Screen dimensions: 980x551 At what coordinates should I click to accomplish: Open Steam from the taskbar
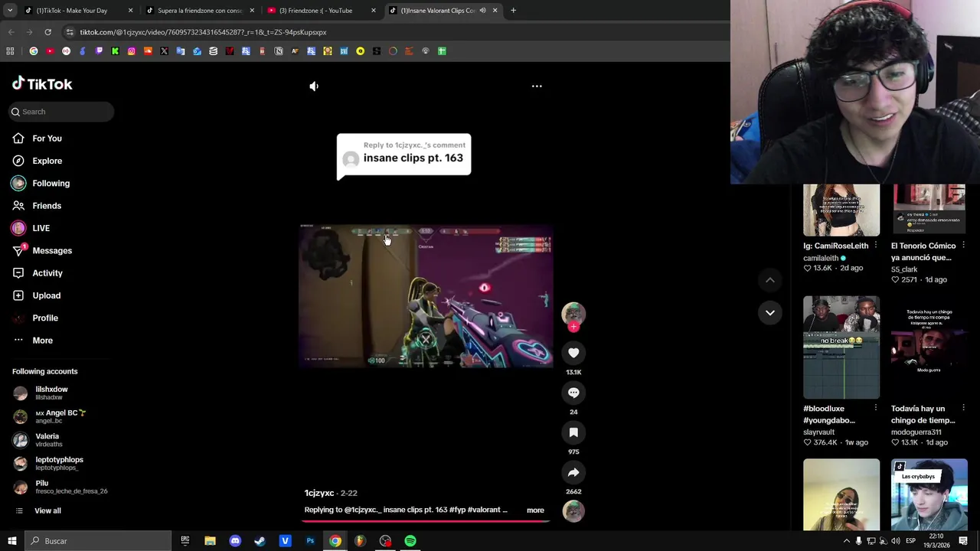(260, 541)
